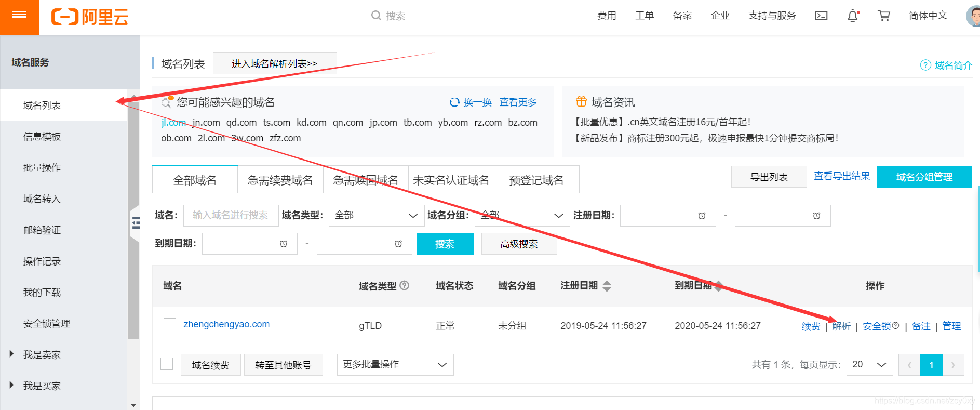The height and width of the screenshot is (410, 980).
Task: Click the 进入域名解析列表>> button
Action: click(275, 63)
